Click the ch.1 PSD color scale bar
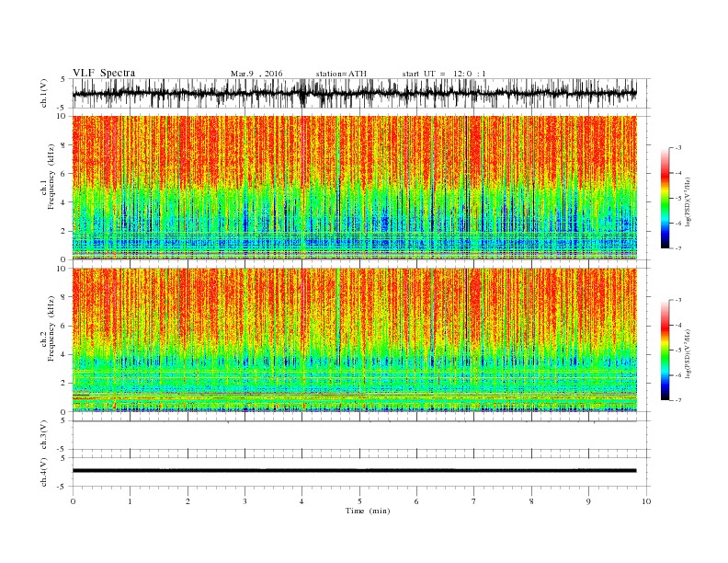 tap(665, 198)
